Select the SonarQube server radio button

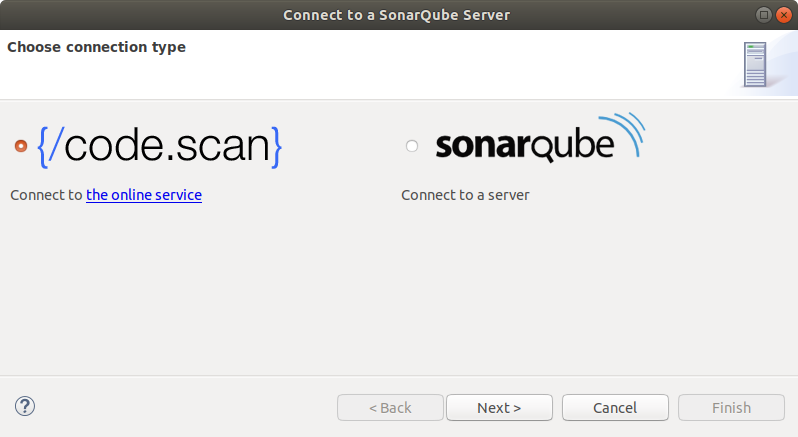pyautogui.click(x=412, y=146)
